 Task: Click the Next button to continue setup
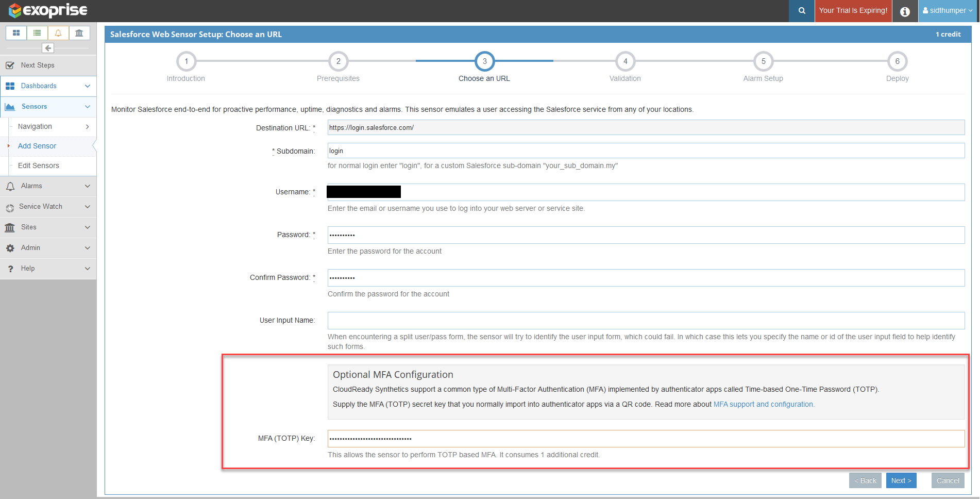coord(901,480)
